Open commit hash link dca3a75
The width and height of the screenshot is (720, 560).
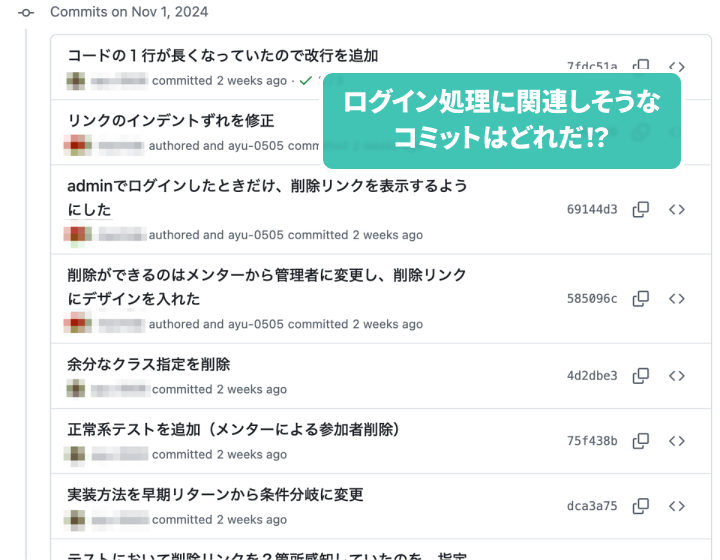(592, 506)
